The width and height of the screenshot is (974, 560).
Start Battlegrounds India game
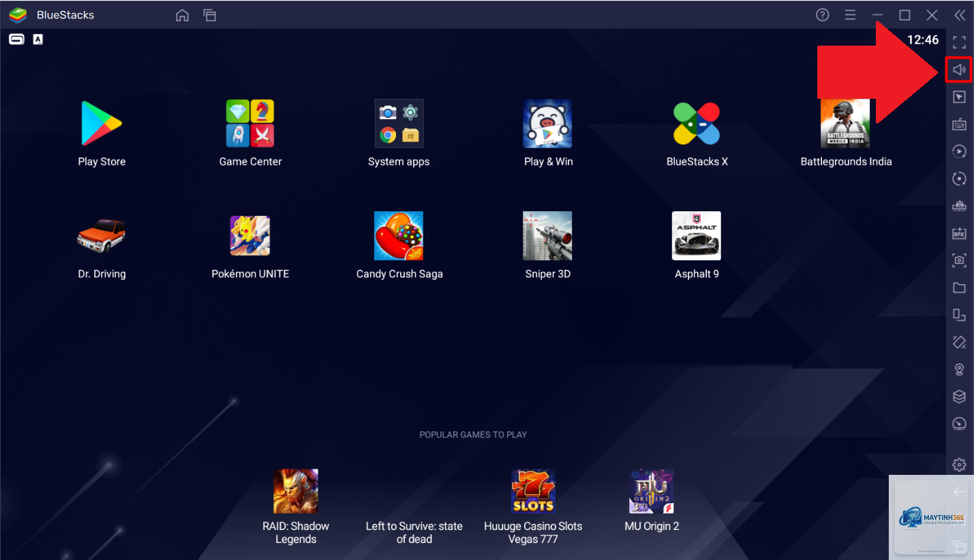point(845,123)
